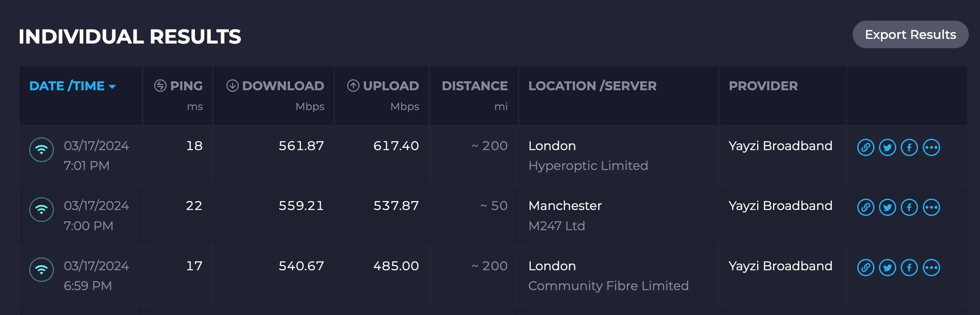980x315 pixels.
Task: Sort results by the Download column
Action: 275,86
